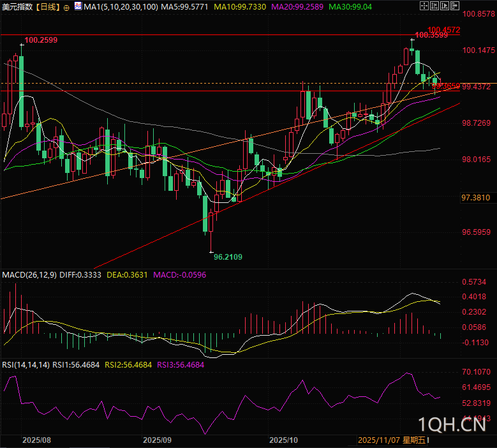Click the MA20:99.2589 value

pyautogui.click(x=297, y=6)
